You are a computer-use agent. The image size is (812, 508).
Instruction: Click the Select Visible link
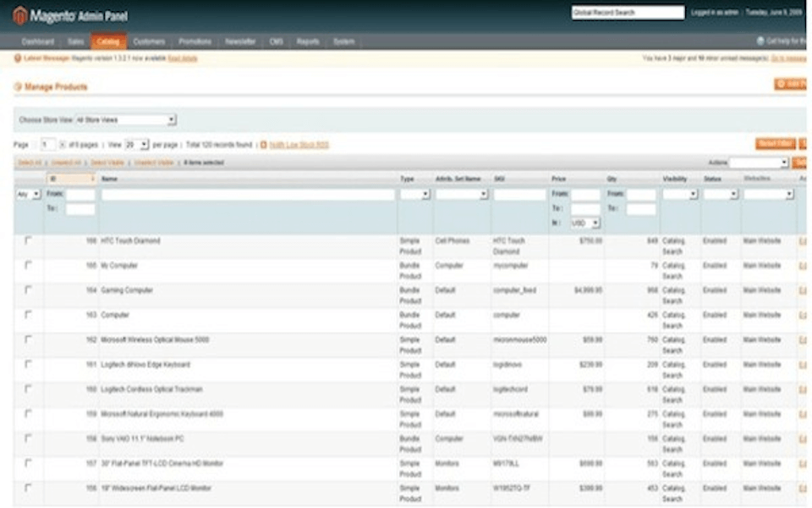point(107,163)
